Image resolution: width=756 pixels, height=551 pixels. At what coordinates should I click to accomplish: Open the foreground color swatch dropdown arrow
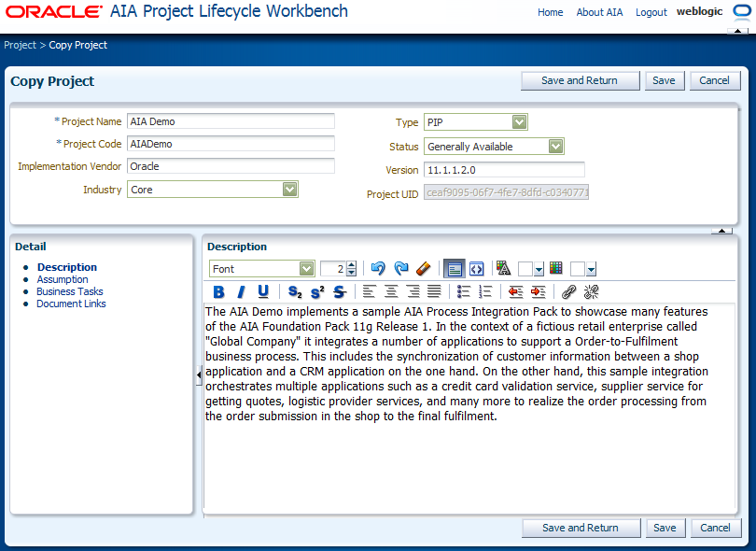(x=539, y=269)
